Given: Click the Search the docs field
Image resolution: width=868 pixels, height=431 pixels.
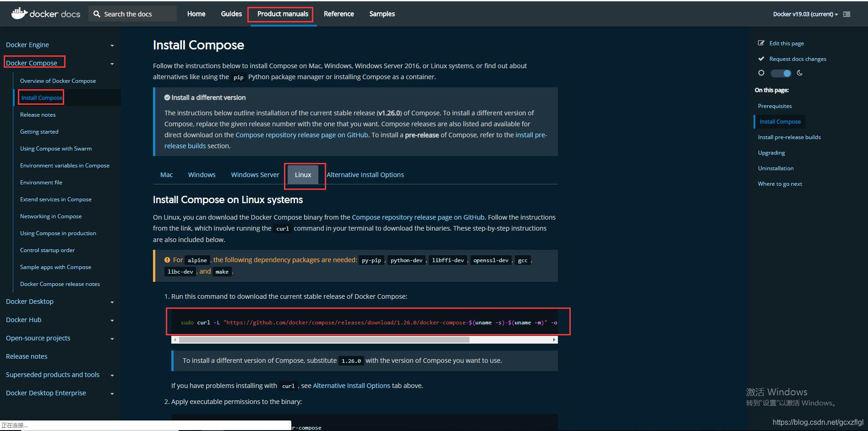Looking at the screenshot, I should [x=133, y=14].
